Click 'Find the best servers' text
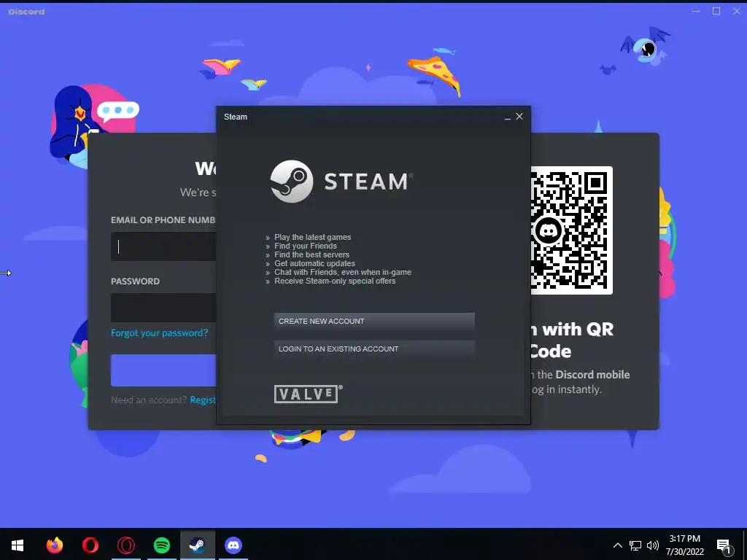Viewport: 747px width, 560px height. click(x=311, y=254)
